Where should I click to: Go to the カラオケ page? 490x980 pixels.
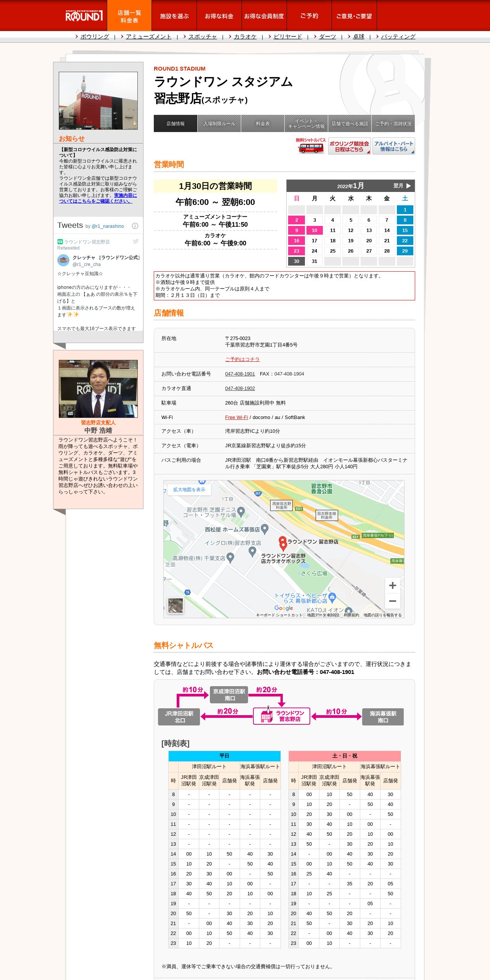click(245, 37)
